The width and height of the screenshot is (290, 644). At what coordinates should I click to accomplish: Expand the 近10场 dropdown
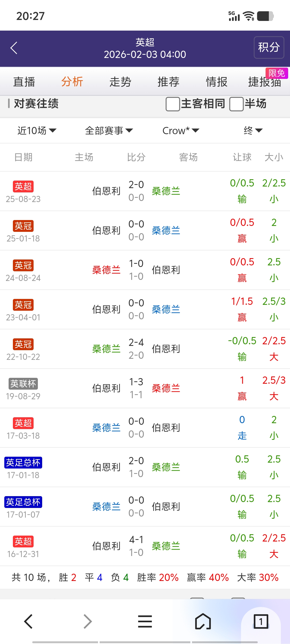pos(37,131)
